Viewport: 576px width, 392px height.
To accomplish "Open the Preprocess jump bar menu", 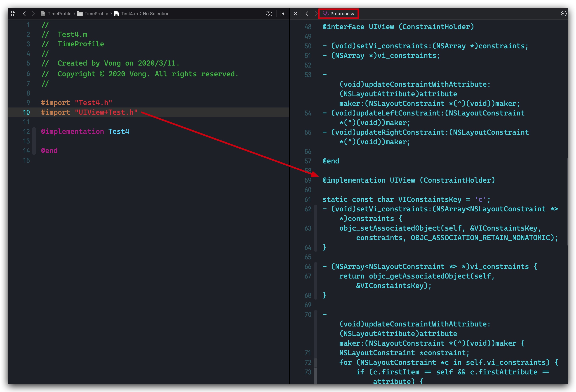I will point(339,14).
